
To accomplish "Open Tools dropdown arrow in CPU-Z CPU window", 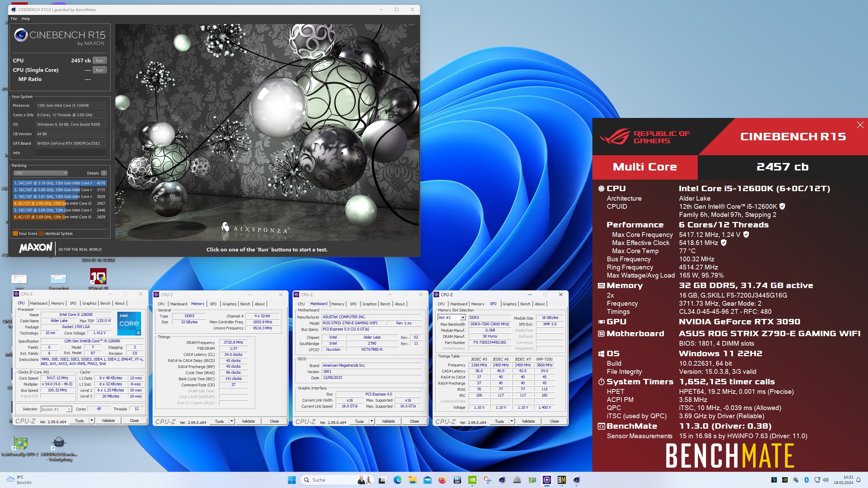I will click(x=91, y=421).
